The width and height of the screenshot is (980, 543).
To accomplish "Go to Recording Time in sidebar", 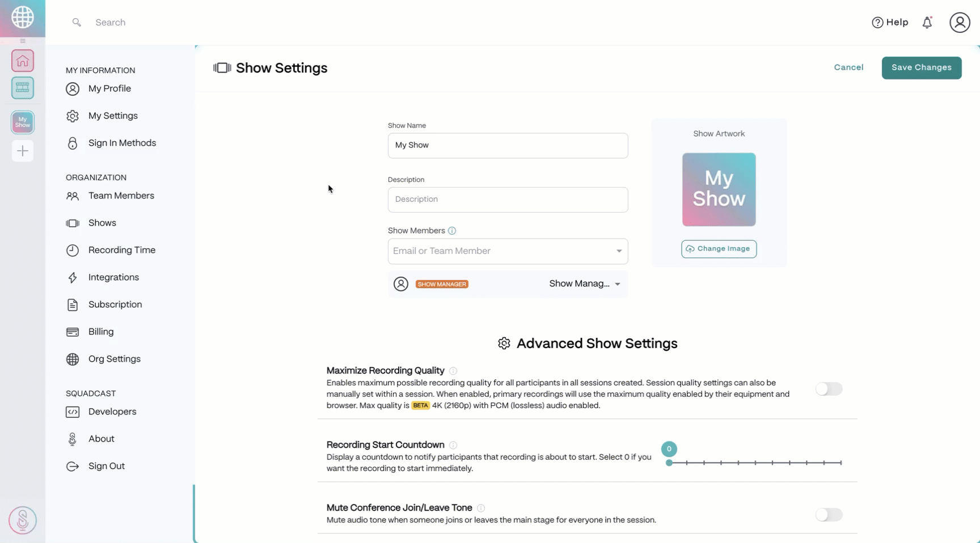I will (121, 250).
